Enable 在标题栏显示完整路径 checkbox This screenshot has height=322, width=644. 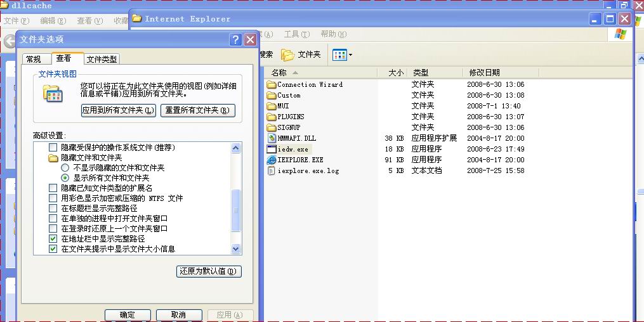pos(53,209)
